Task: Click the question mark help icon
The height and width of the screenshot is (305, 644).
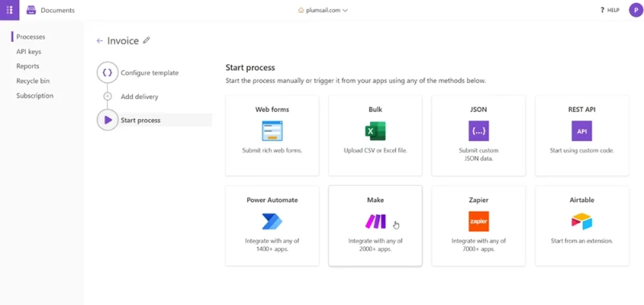Action: point(602,10)
